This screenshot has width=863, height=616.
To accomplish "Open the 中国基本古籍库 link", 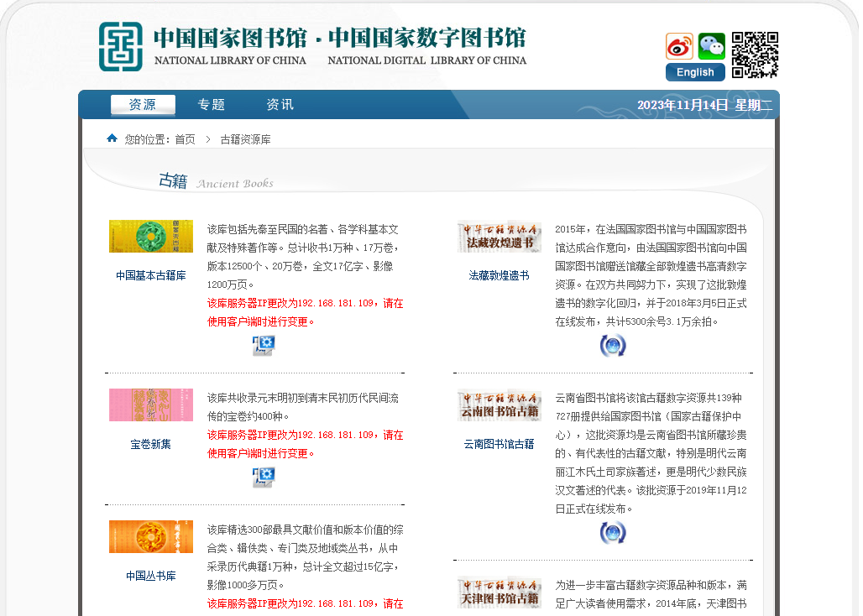I will click(151, 275).
